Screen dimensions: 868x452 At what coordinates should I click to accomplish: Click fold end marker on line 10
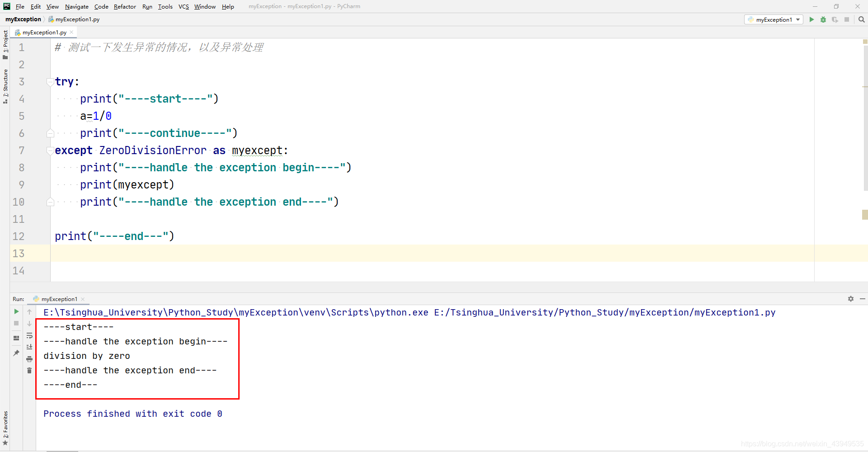coord(50,202)
